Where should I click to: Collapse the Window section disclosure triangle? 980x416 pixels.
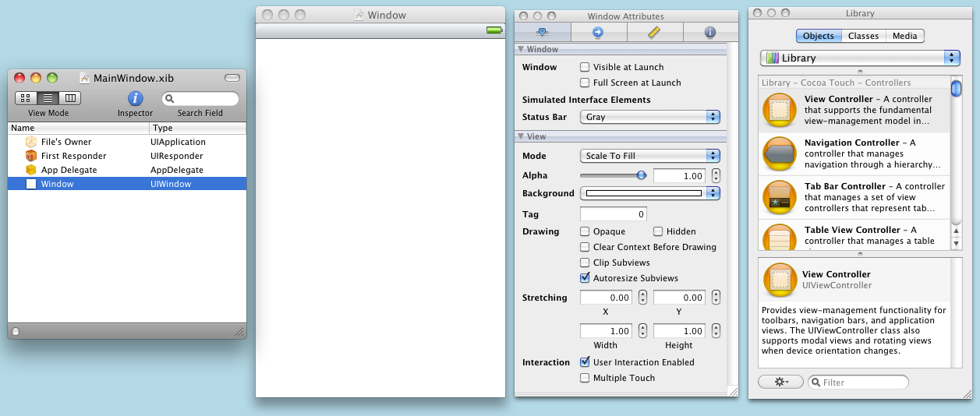click(x=521, y=49)
